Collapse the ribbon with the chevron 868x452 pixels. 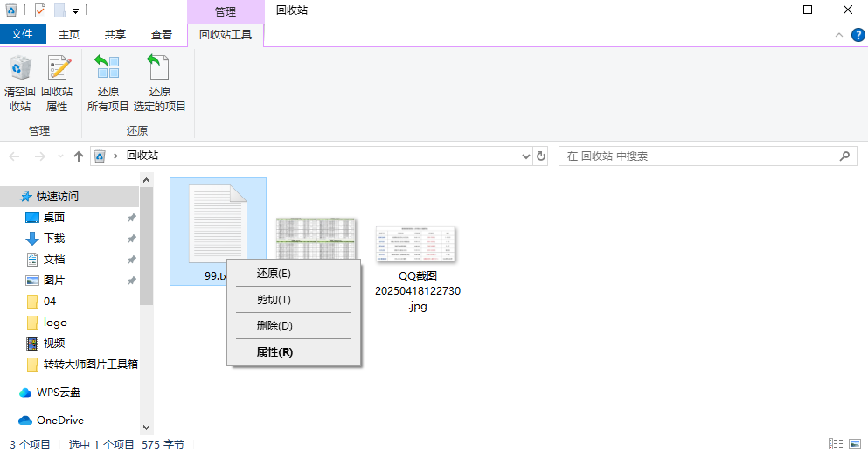(x=839, y=35)
